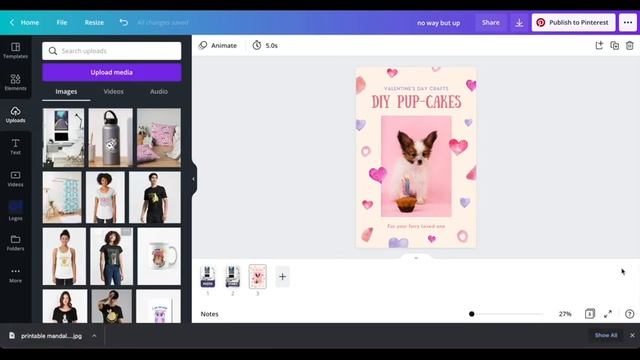Click in the Search uploads field
The image size is (640, 360).
pyautogui.click(x=111, y=51)
